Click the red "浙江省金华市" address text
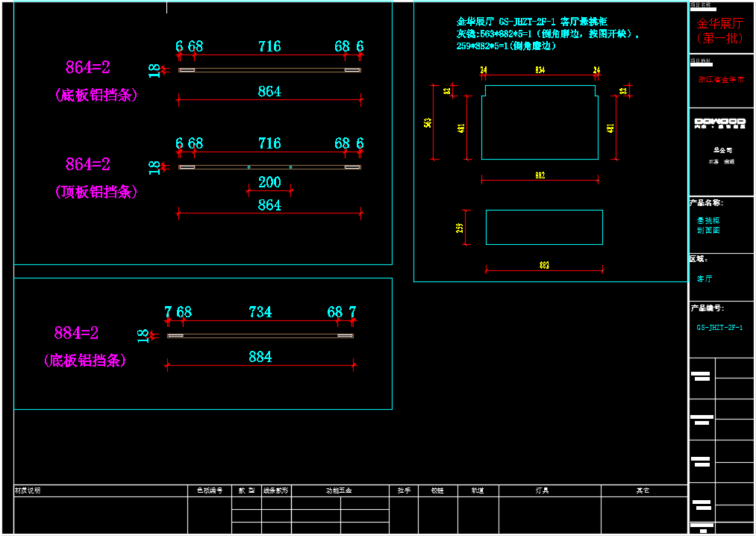 click(x=721, y=79)
